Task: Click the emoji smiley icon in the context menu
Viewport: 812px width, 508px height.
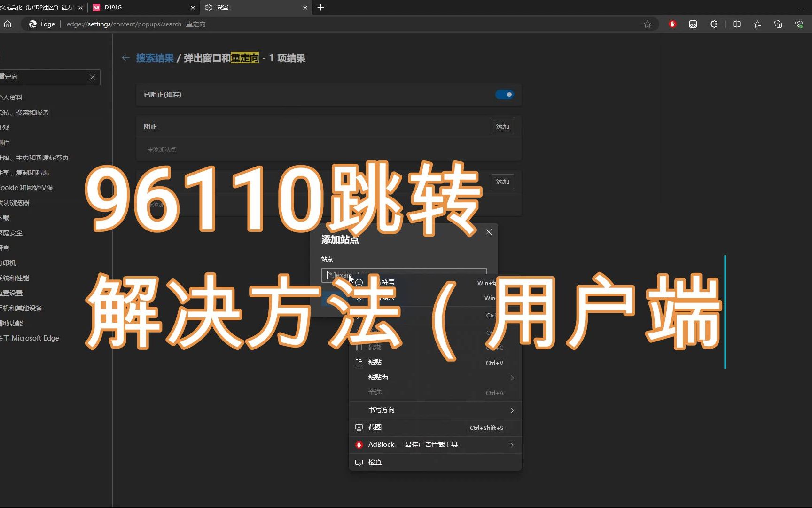Action: (359, 283)
